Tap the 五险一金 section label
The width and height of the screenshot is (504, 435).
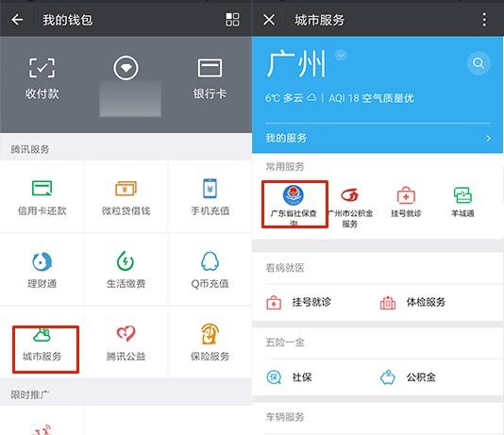285,343
